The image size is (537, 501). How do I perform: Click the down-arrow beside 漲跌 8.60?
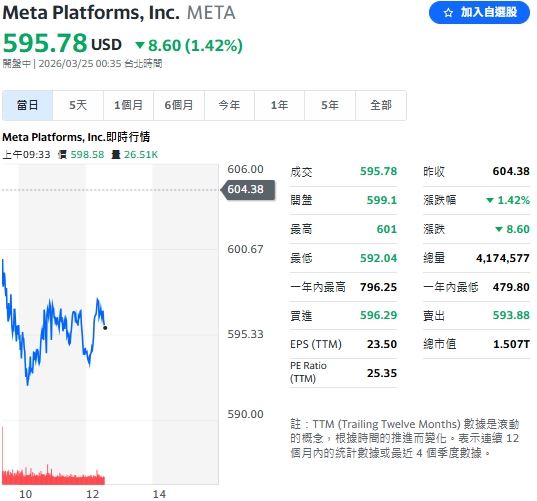(x=499, y=229)
